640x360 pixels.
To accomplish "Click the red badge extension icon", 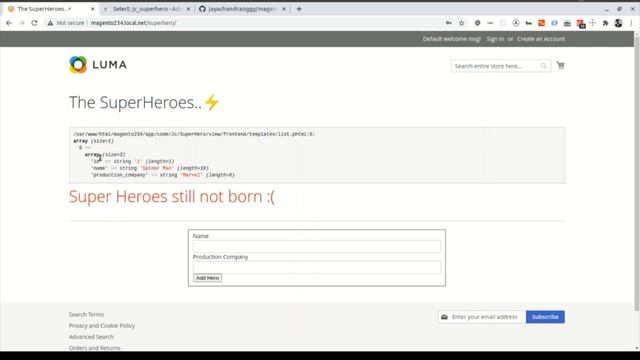I will click(x=580, y=24).
